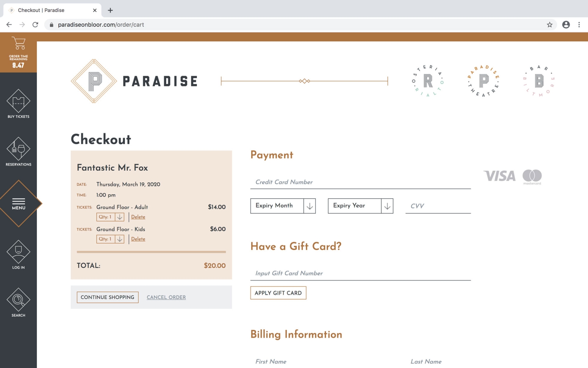
Task: Click the Mastercard logo
Action: coord(532,177)
